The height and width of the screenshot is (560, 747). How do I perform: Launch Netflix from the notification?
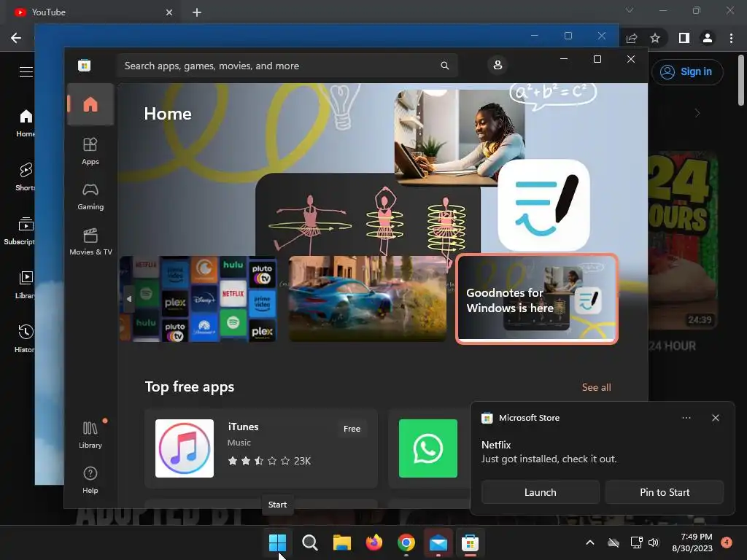click(541, 492)
